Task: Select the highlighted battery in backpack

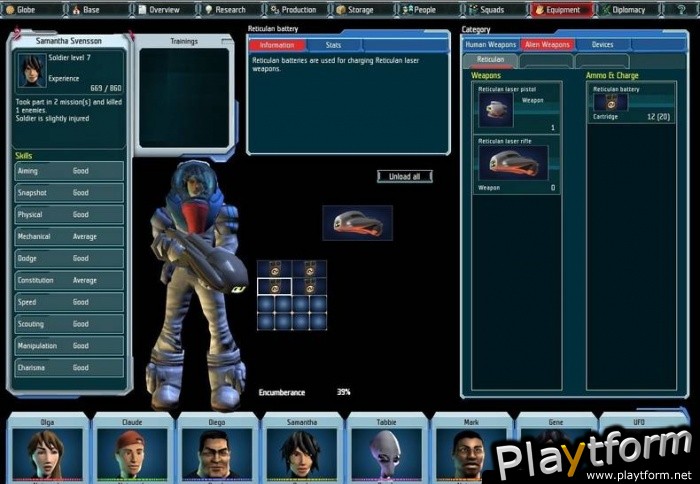Action: [x=275, y=287]
